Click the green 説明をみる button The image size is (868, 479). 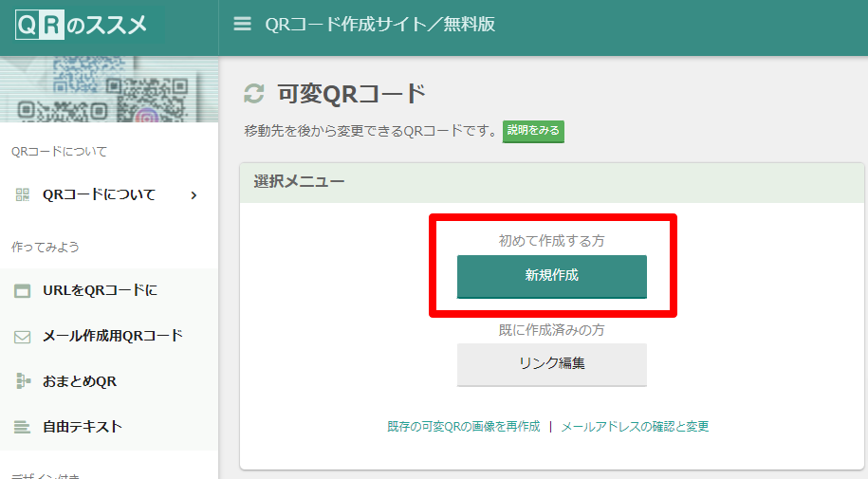click(533, 131)
